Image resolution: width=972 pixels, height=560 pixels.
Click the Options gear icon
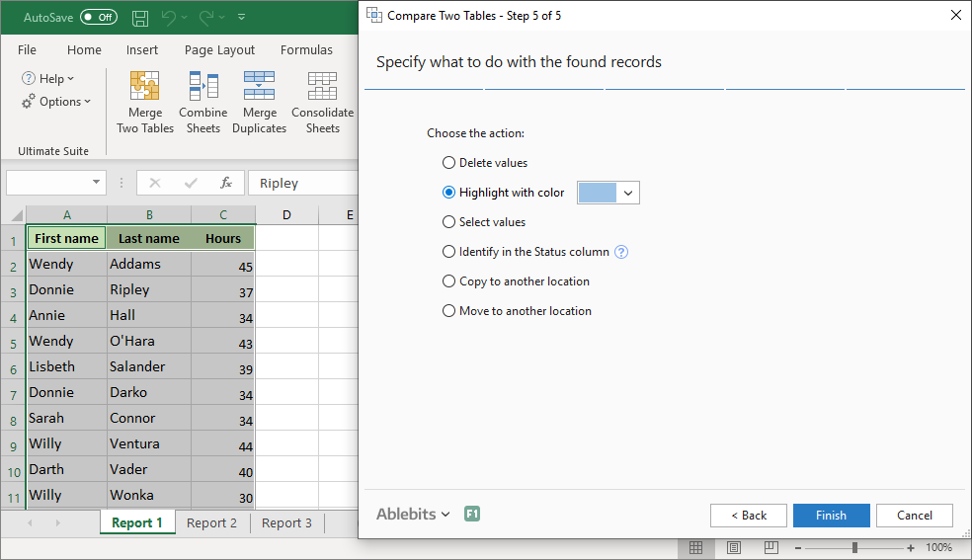[29, 102]
